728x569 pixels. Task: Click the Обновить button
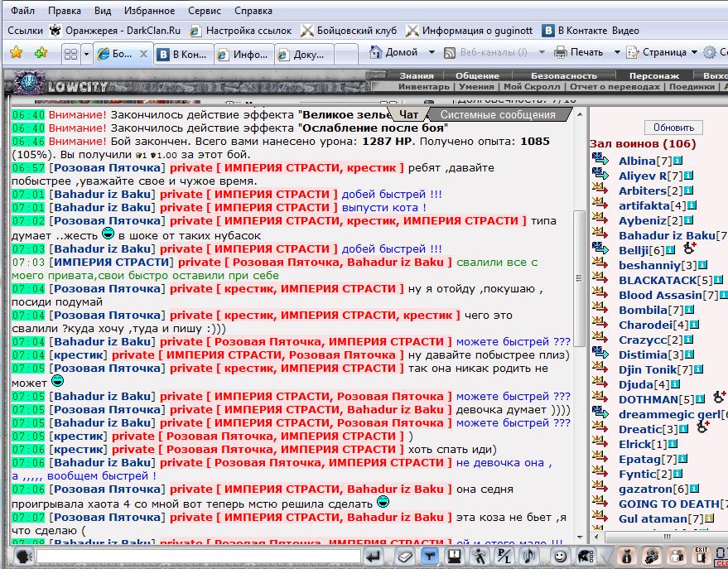pos(673,128)
